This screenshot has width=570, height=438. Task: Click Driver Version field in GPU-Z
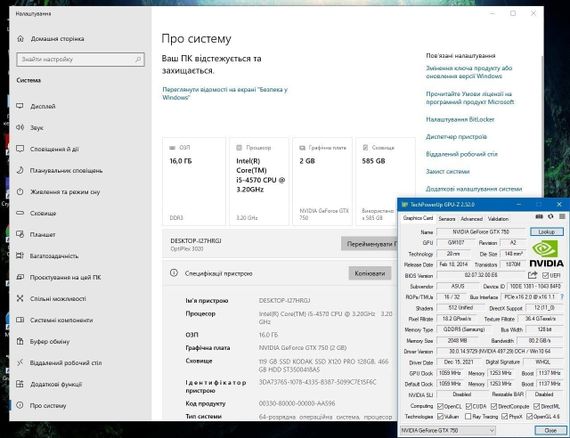(x=500, y=351)
